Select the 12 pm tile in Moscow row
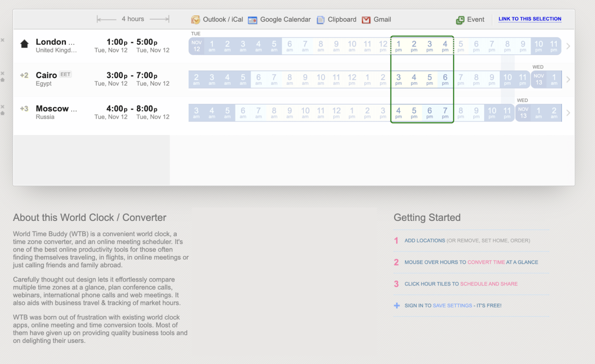This screenshot has height=364, width=595. pos(337,113)
